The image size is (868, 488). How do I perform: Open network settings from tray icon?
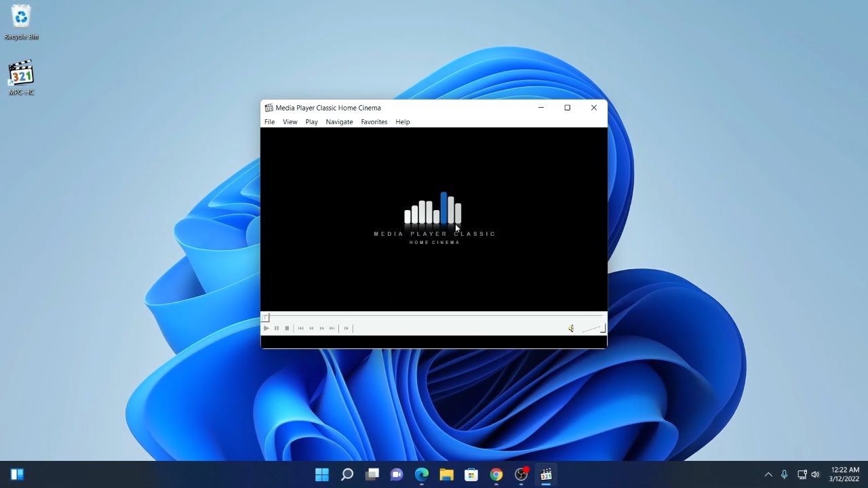coord(802,474)
